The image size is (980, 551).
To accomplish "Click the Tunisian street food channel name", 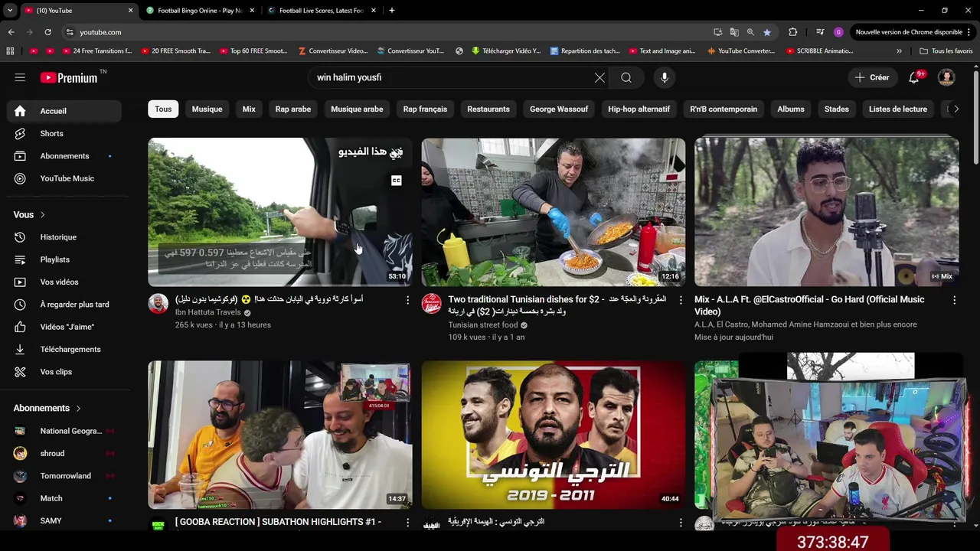I will (x=483, y=324).
